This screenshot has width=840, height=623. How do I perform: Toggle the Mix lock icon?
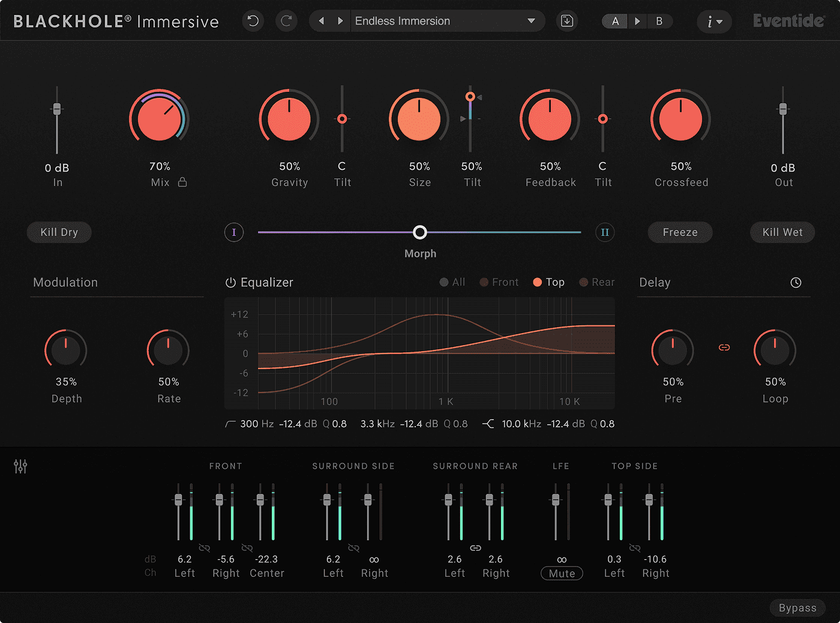(x=182, y=182)
